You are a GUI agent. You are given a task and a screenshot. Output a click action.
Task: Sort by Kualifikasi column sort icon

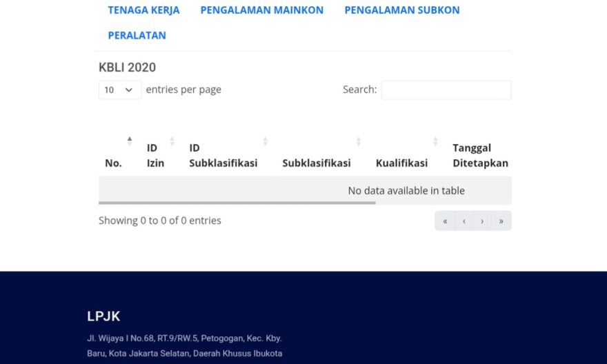435,141
